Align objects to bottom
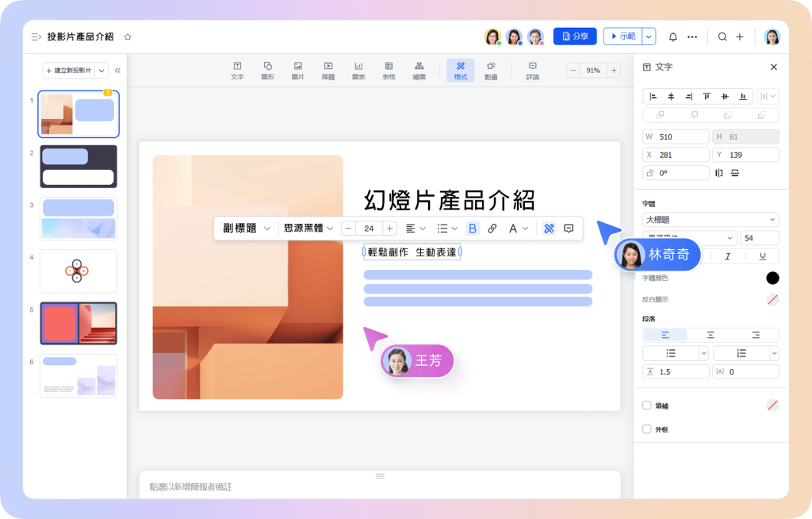The width and height of the screenshot is (812, 519). pyautogui.click(x=742, y=97)
